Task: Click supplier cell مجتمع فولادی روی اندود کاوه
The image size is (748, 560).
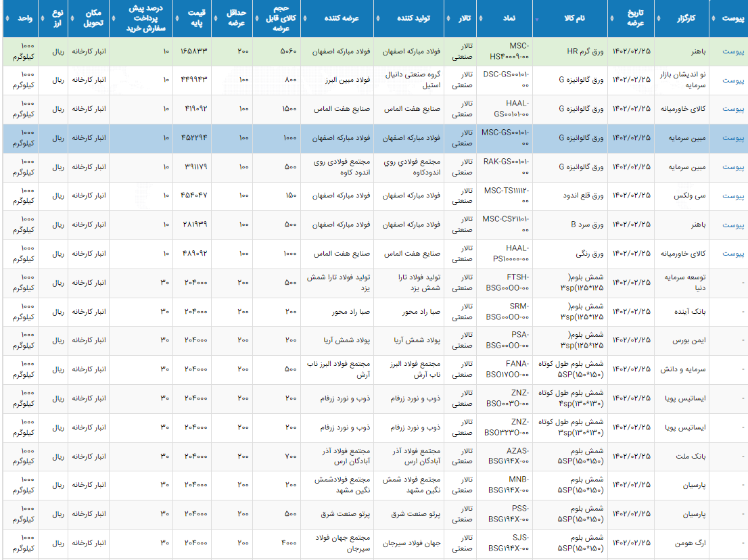Action: coord(337,167)
